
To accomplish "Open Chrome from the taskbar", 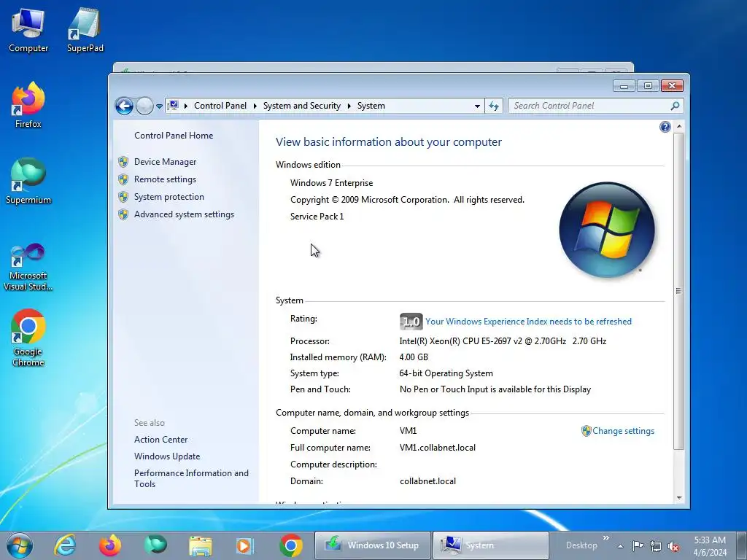I will 291,545.
